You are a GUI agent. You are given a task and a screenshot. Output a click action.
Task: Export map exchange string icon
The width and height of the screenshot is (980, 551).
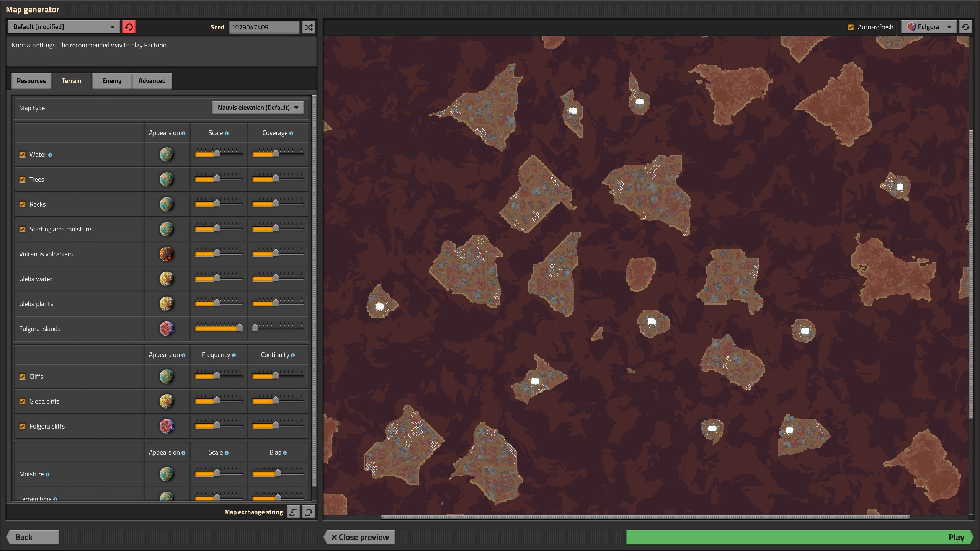pos(309,512)
